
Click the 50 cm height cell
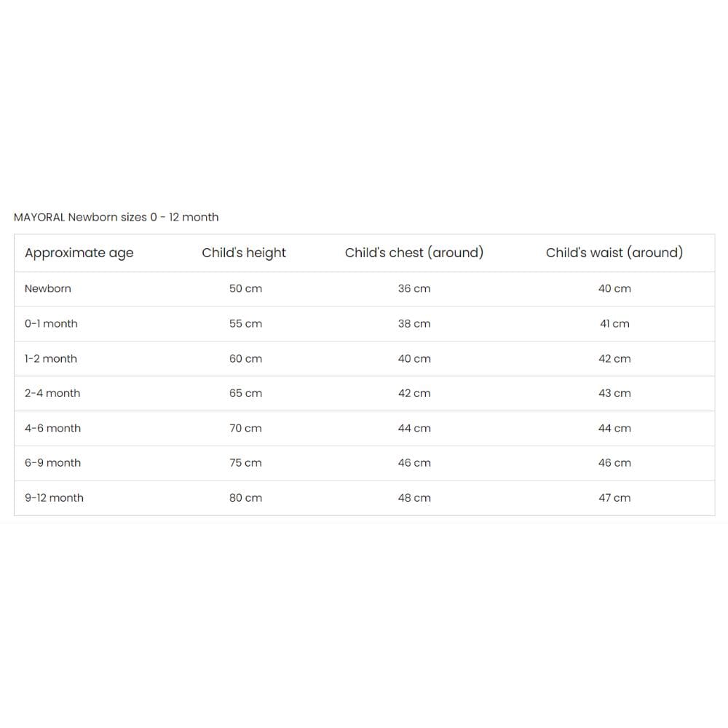tap(245, 289)
